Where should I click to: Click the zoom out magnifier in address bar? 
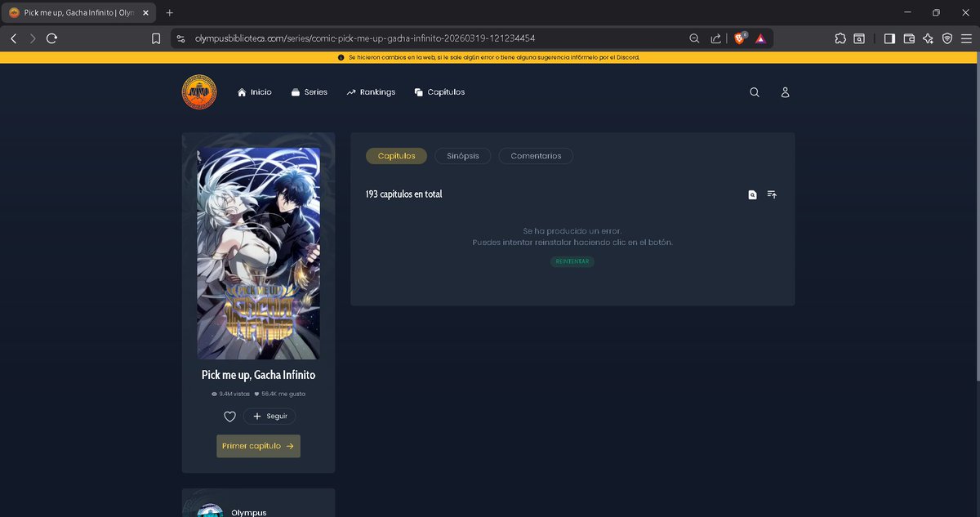tap(694, 38)
